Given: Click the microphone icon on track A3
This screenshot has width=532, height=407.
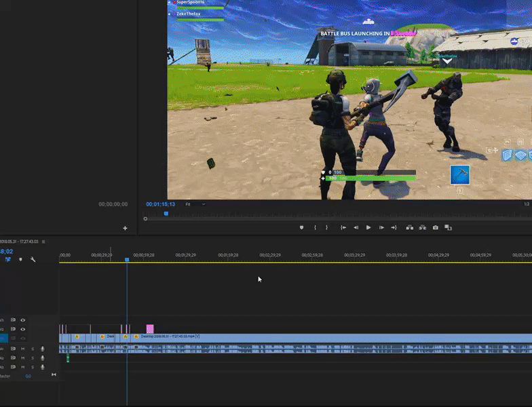Looking at the screenshot, I should click(42, 367).
